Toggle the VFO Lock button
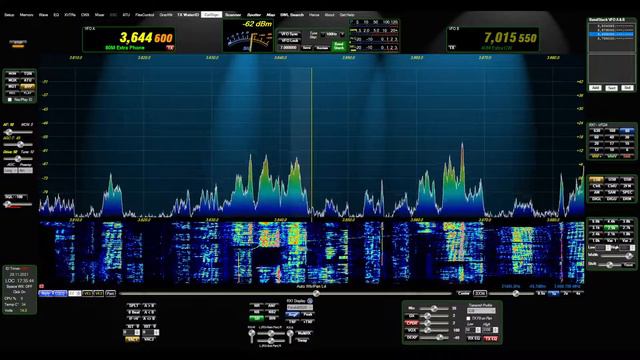This screenshot has width=640, height=360. 290,40
